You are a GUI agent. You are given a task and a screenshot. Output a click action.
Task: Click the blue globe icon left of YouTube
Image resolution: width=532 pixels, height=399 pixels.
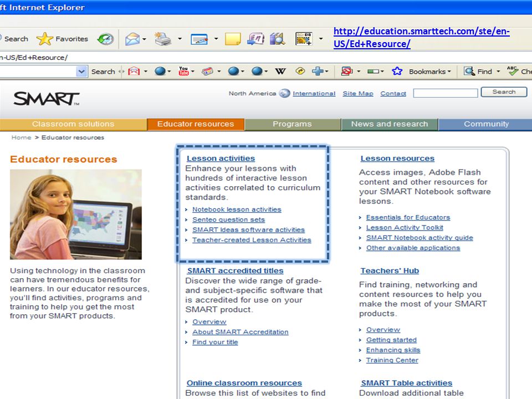click(x=160, y=71)
